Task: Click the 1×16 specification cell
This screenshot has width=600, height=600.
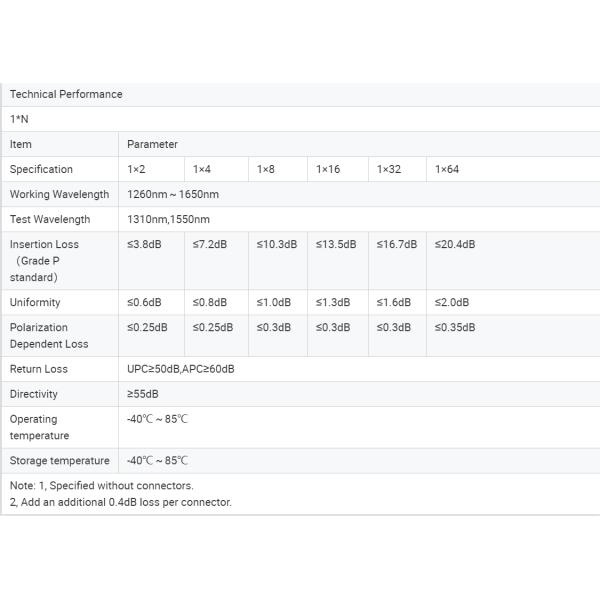Action: [328, 169]
